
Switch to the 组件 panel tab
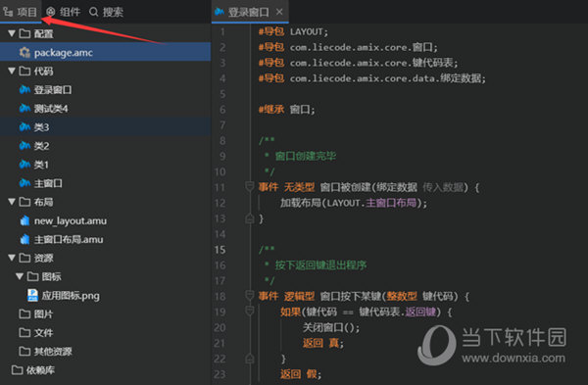point(64,12)
